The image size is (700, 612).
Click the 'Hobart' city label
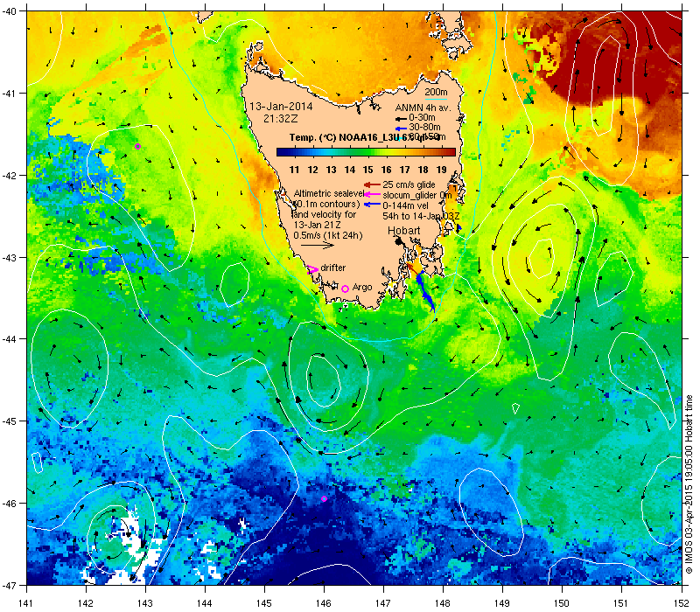click(x=404, y=231)
